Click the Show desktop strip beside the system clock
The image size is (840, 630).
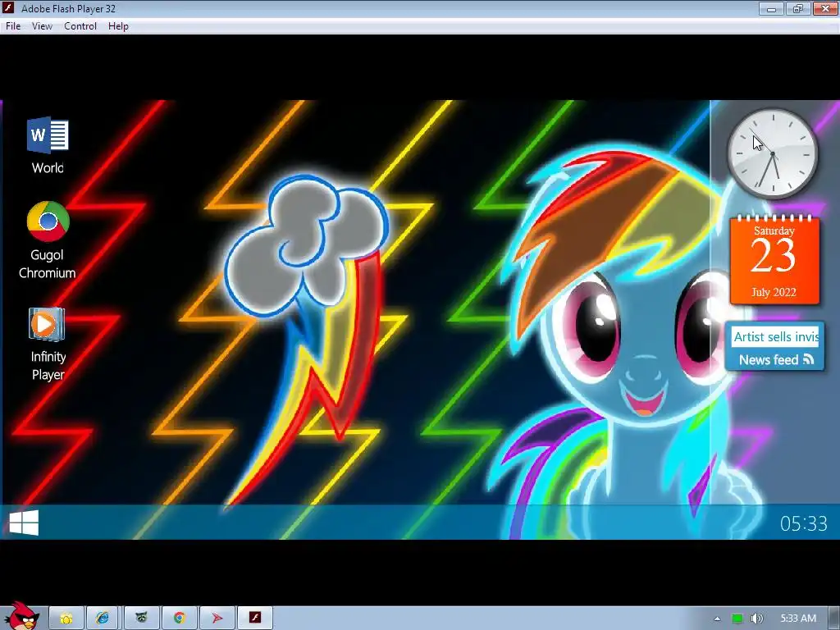point(834,619)
